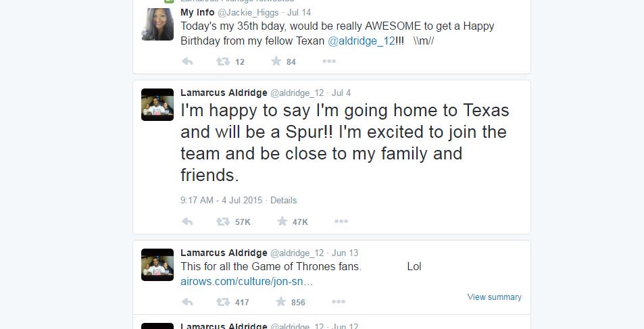Retweet the Game of Thrones tweet
The image size is (644, 329).
point(222,302)
